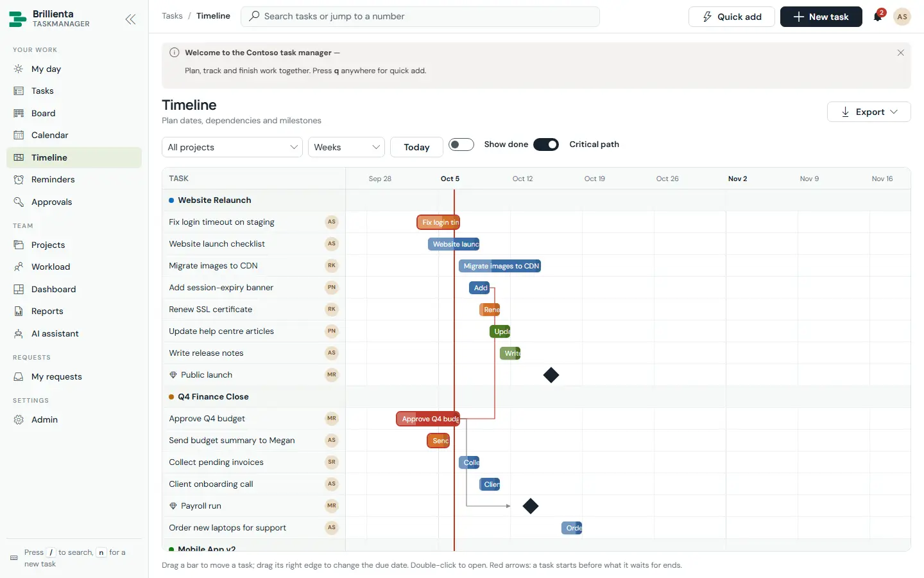Select the "Renew SSL certificate" task name
924x578 pixels.
[210, 310]
